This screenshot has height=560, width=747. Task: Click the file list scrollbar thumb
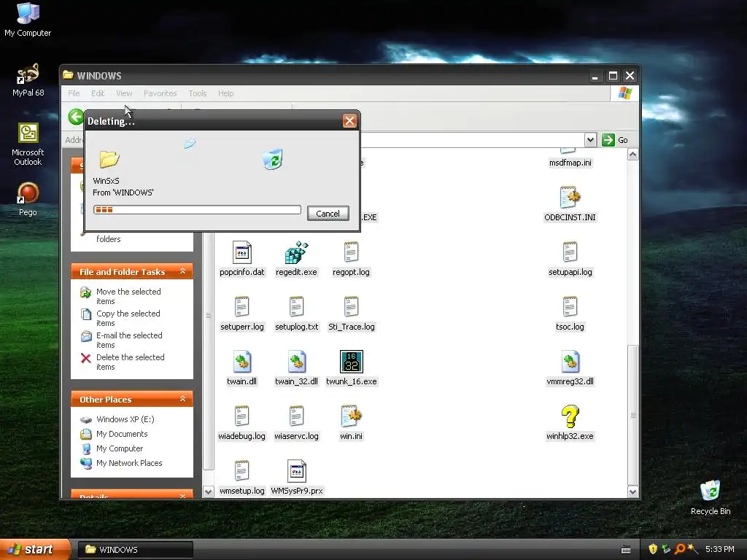[x=632, y=415]
